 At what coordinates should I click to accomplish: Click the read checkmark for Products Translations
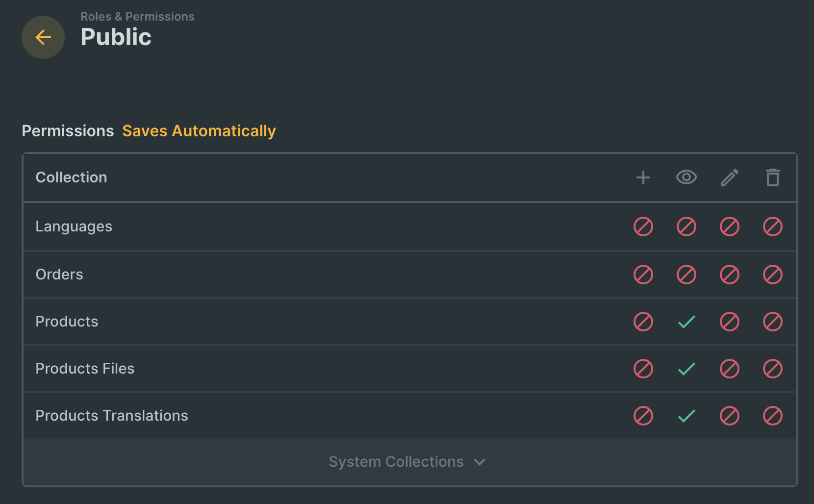click(687, 416)
